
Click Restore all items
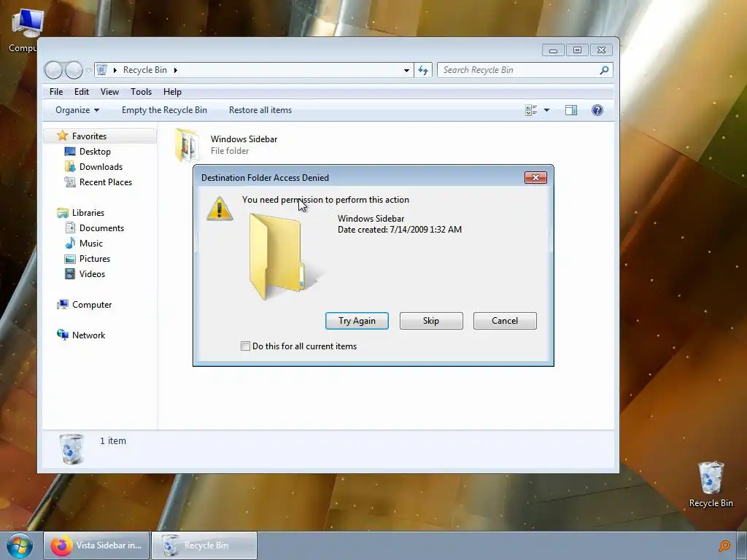tap(260, 110)
